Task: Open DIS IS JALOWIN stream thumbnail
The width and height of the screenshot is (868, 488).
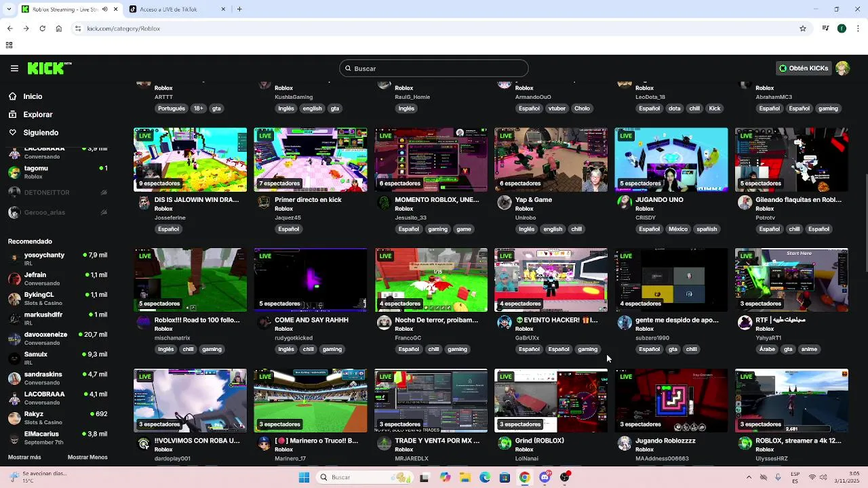Action: pos(190,159)
